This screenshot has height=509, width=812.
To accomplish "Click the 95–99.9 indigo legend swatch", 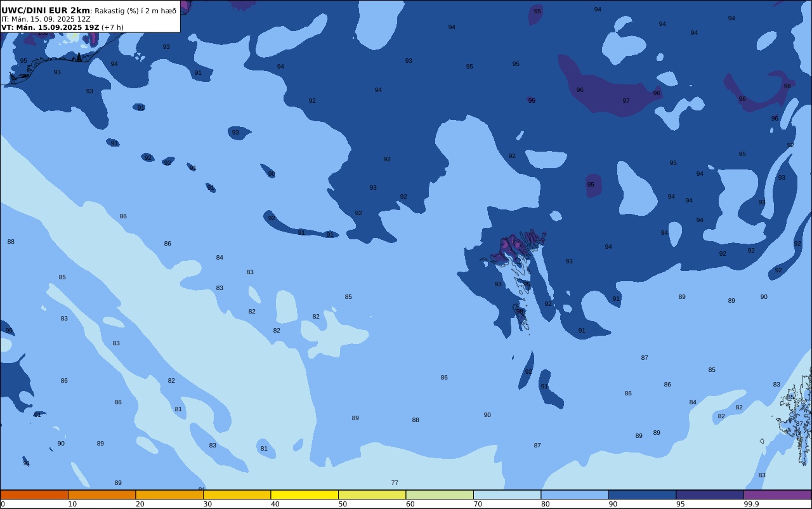I will click(x=710, y=494).
